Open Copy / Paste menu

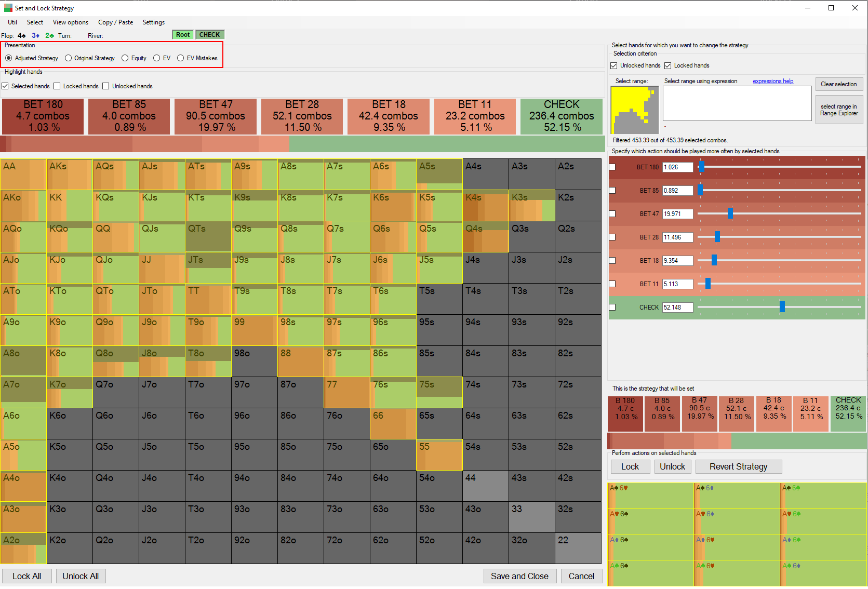coord(116,22)
